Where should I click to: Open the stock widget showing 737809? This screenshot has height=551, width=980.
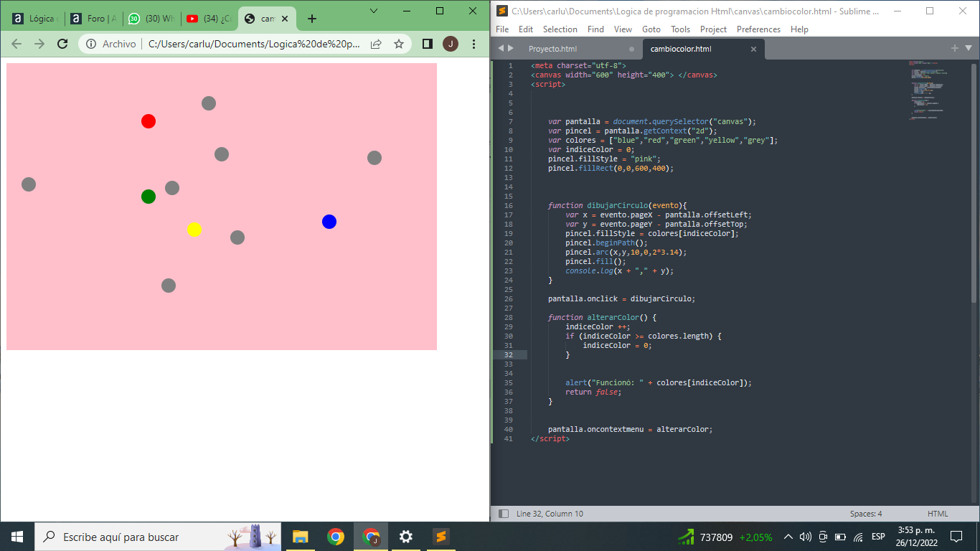click(725, 537)
